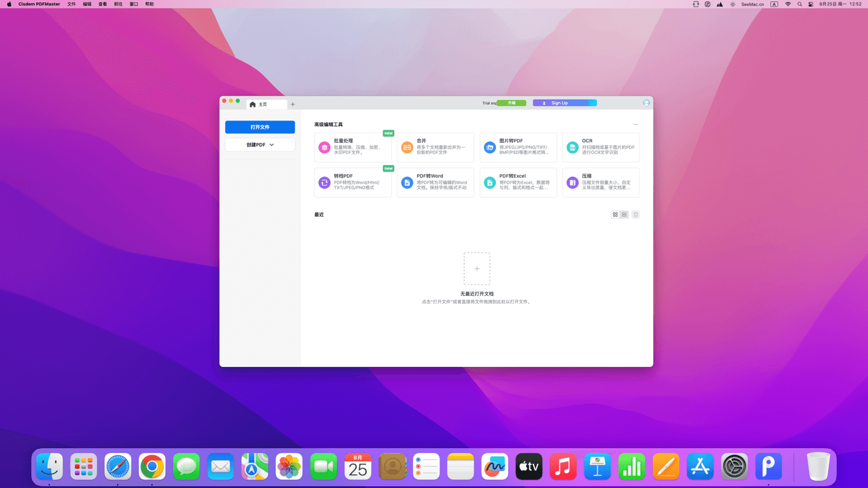Open the 文件 menu in menu bar
This screenshot has height=488, width=868.
[x=71, y=4]
